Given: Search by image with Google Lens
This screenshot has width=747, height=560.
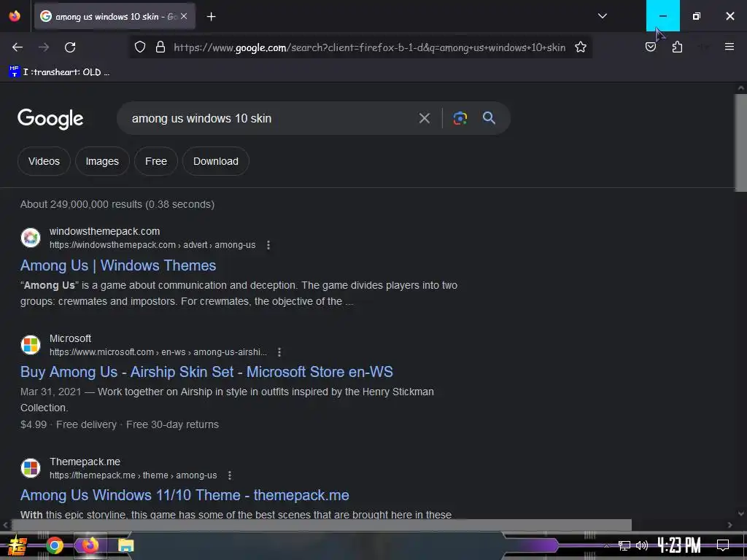Looking at the screenshot, I should 460,118.
